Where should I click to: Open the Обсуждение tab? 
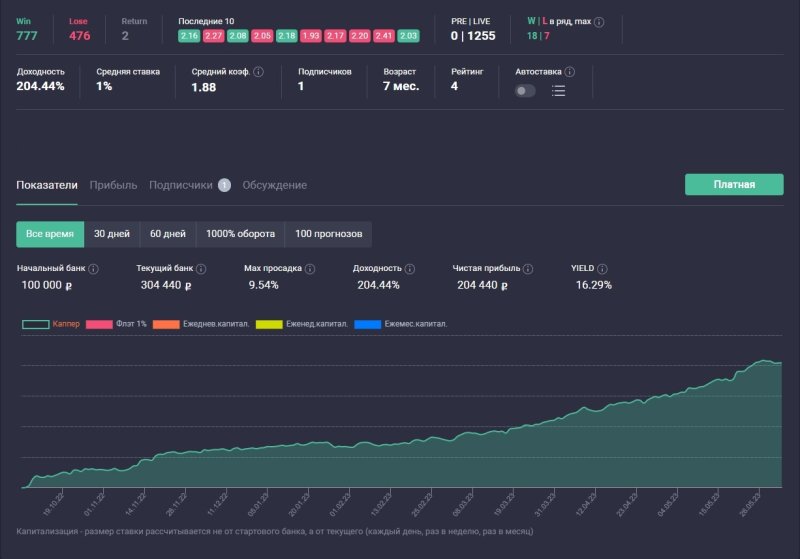(274, 185)
